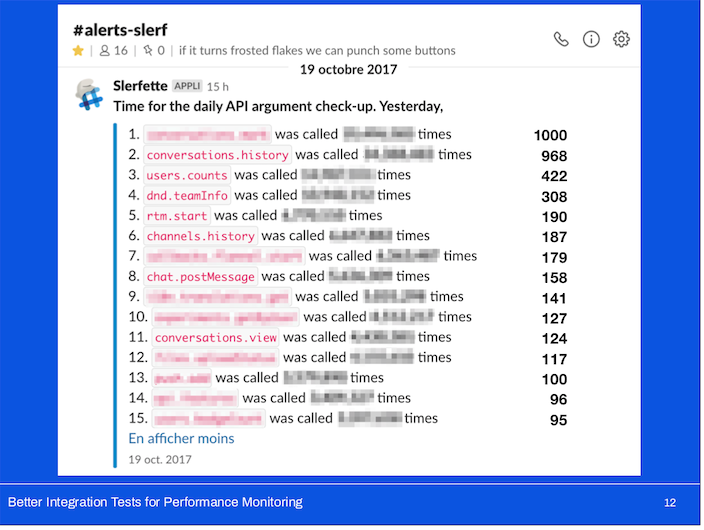This screenshot has width=704, height=530.
Task: Click the value 308
Action: click(554, 197)
